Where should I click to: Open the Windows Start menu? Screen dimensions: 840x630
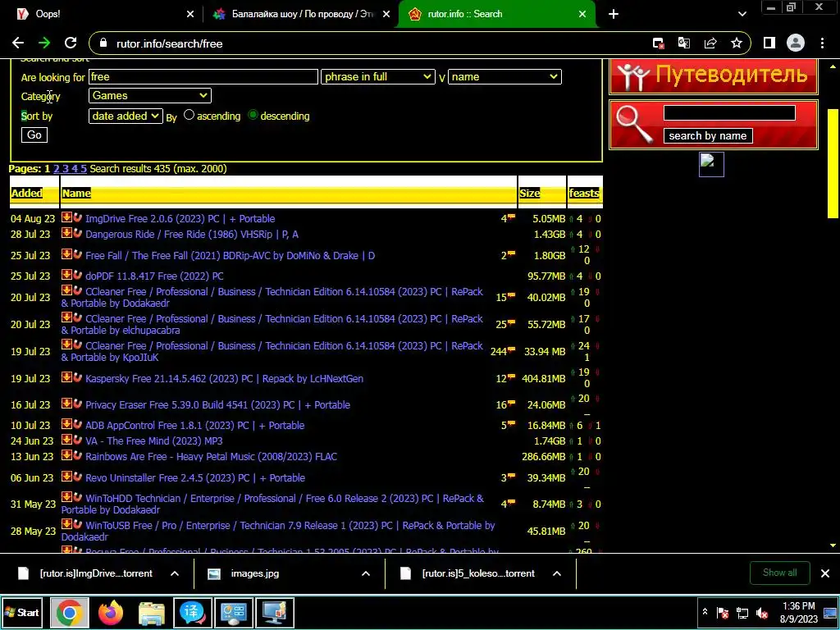pyautogui.click(x=22, y=612)
